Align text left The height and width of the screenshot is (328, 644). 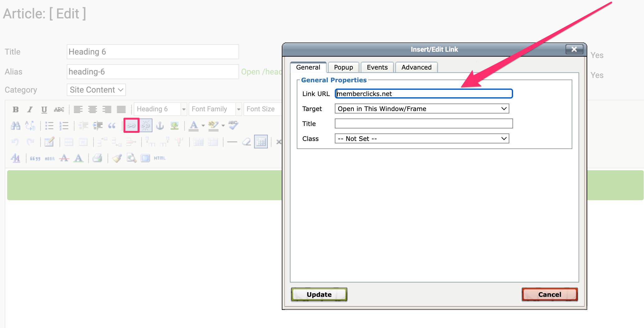coord(78,109)
